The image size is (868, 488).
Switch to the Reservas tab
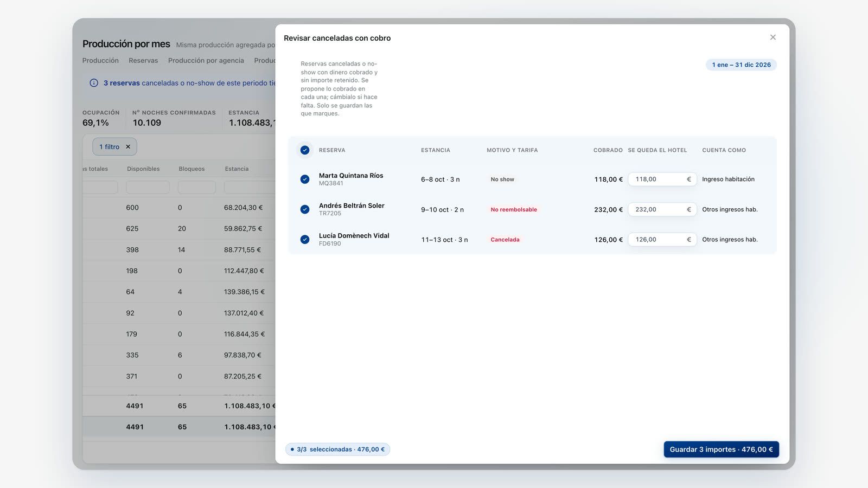pos(143,61)
